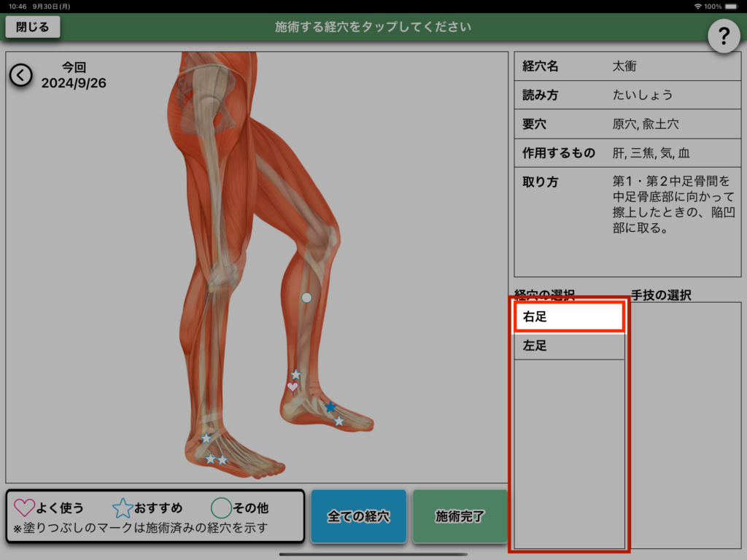747x560 pixels.
Task: Tap the circle icon beside その他 legend
Action: pos(221,507)
